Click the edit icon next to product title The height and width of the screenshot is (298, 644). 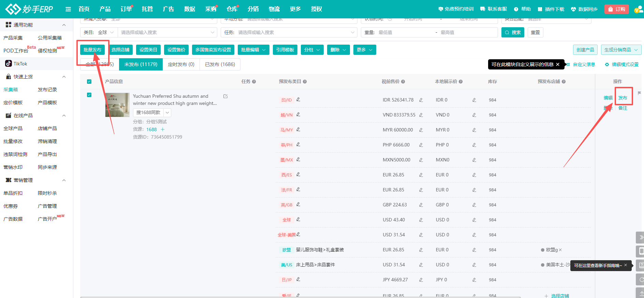pyautogui.click(x=225, y=96)
